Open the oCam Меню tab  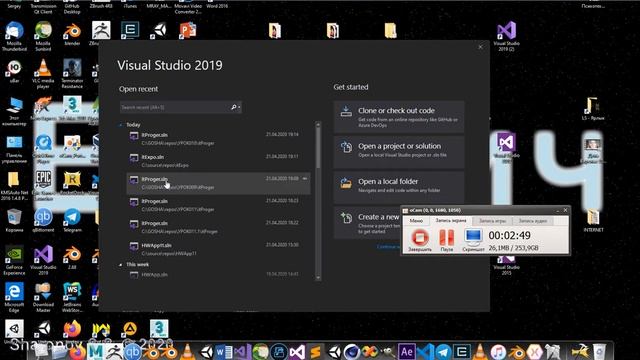point(416,221)
